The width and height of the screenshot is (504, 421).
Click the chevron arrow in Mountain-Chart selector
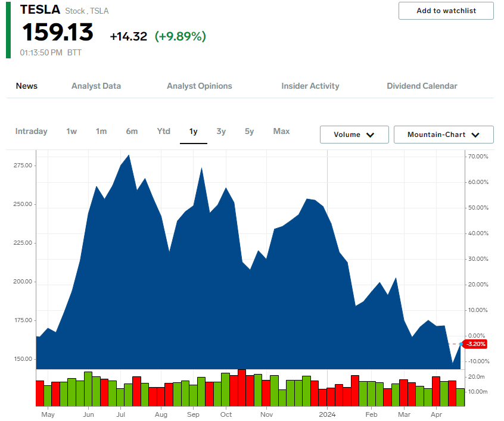point(475,135)
